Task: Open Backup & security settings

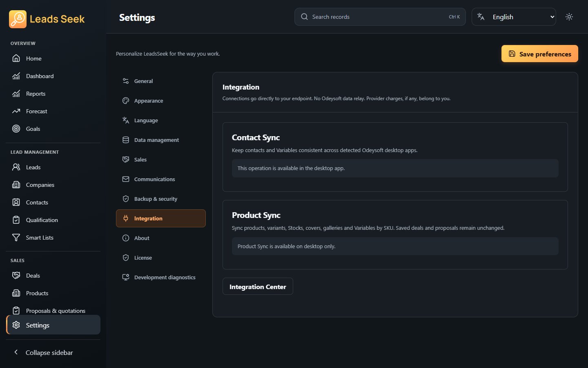Action: click(x=160, y=199)
